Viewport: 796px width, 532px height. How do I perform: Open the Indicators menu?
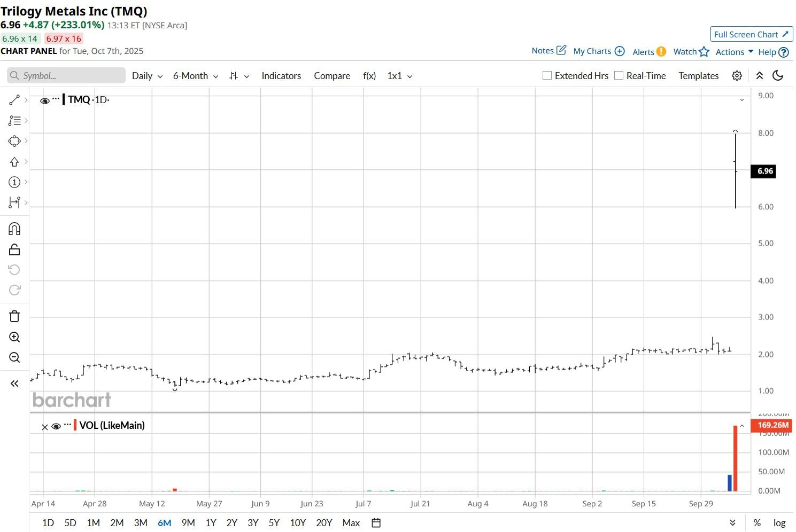[281, 76]
